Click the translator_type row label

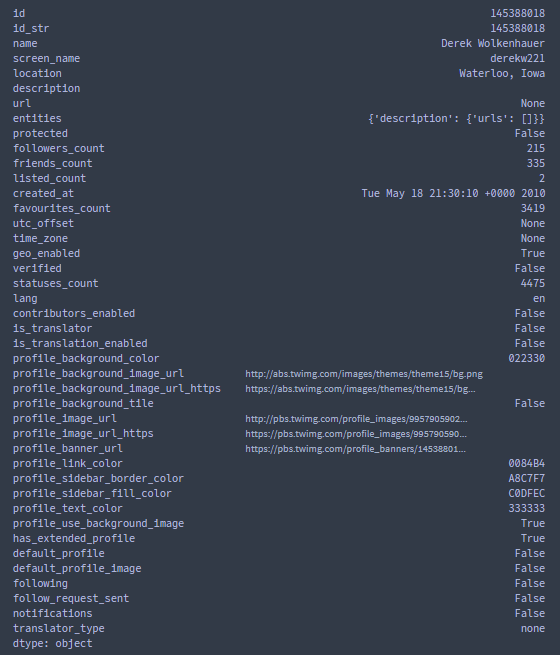click(58, 628)
